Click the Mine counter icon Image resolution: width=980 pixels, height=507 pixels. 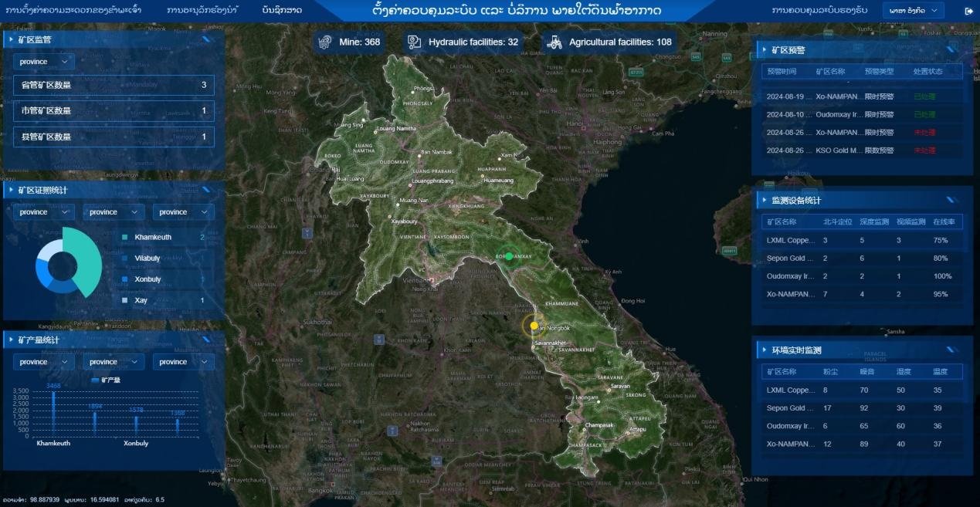tap(326, 42)
